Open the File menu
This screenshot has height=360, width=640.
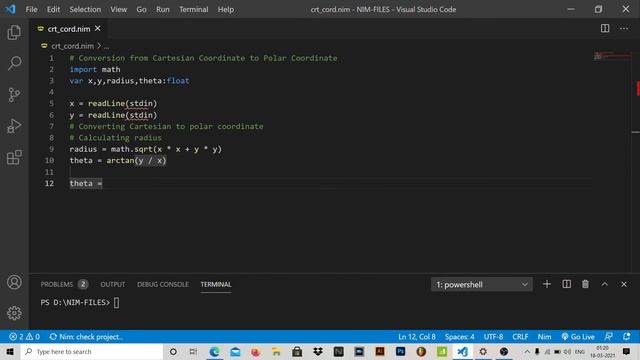click(x=31, y=9)
